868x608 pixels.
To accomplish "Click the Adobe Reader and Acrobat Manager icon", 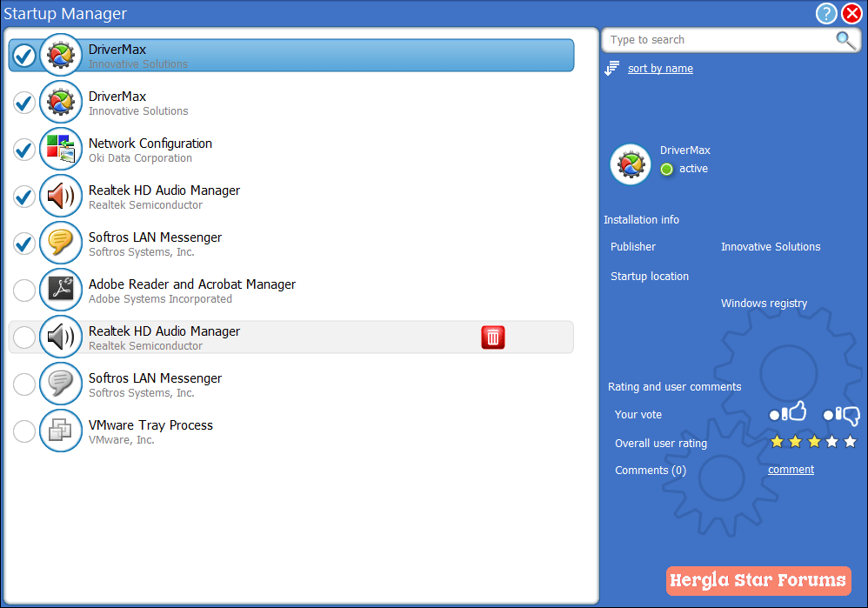I will 61,291.
